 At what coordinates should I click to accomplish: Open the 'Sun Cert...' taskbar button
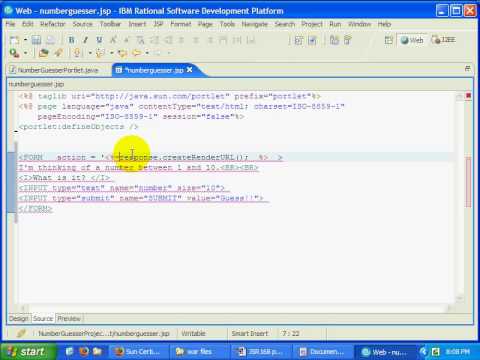tap(138, 352)
